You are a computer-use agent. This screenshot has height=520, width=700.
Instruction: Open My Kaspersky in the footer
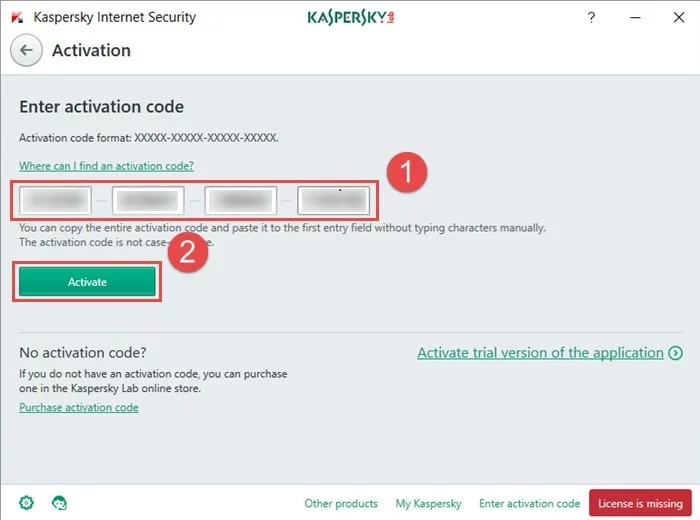click(x=428, y=503)
